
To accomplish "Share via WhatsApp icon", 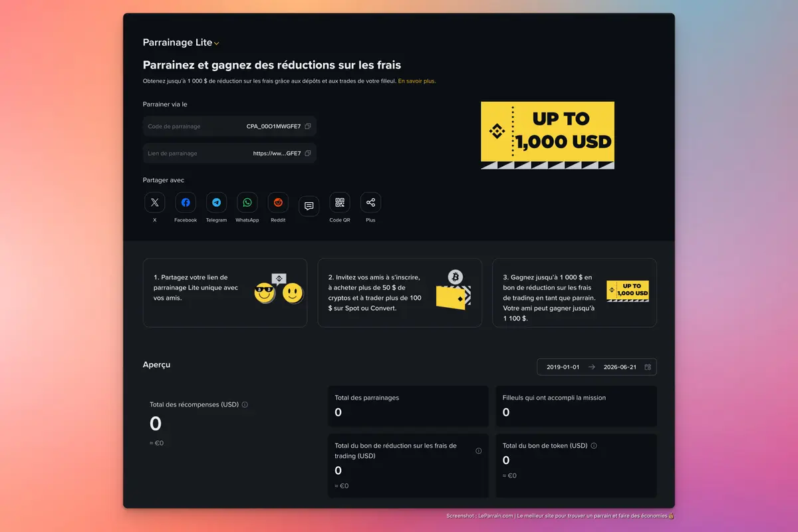I will (x=247, y=203).
